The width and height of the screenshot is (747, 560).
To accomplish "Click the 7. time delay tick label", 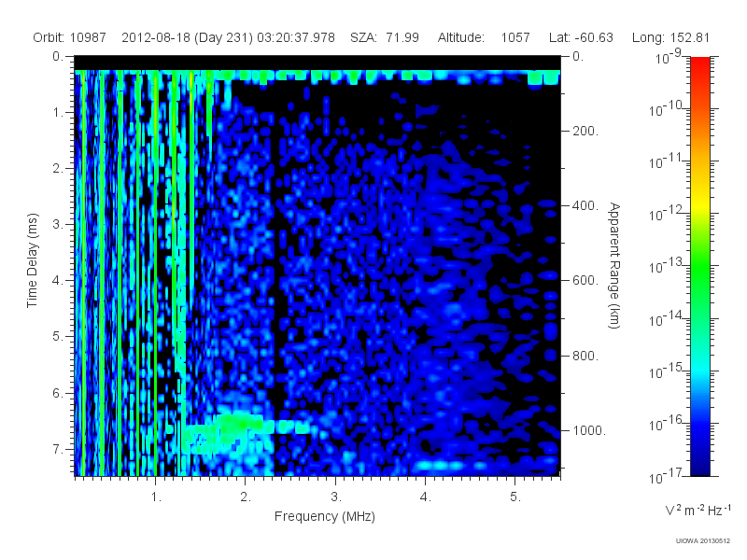I will point(57,449).
